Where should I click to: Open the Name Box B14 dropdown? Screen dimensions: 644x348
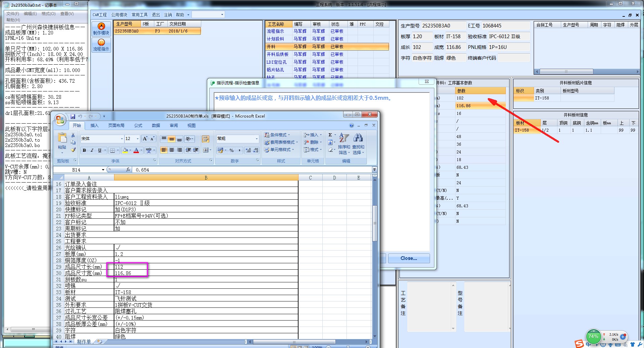(103, 170)
